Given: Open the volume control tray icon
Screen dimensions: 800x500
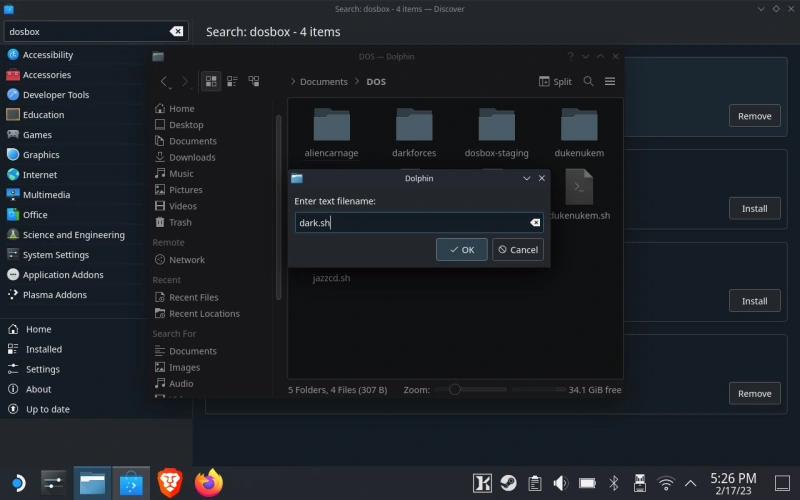Looking at the screenshot, I should click(x=560, y=484).
